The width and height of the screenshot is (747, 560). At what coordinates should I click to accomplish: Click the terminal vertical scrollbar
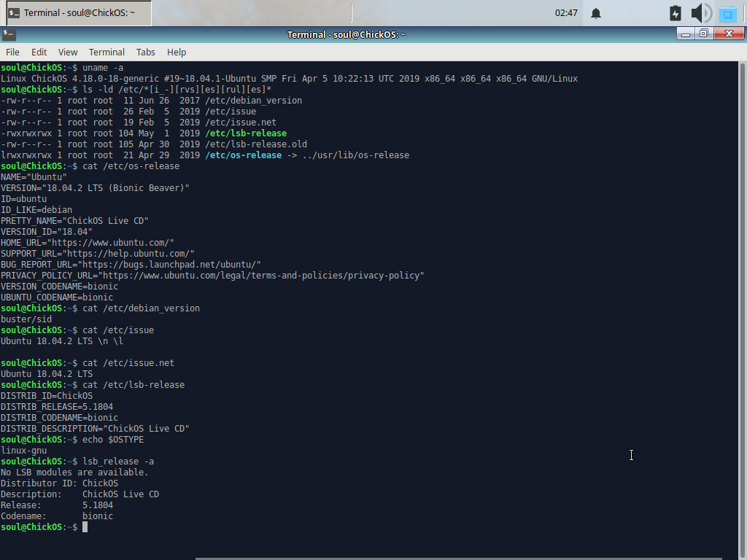742,309
